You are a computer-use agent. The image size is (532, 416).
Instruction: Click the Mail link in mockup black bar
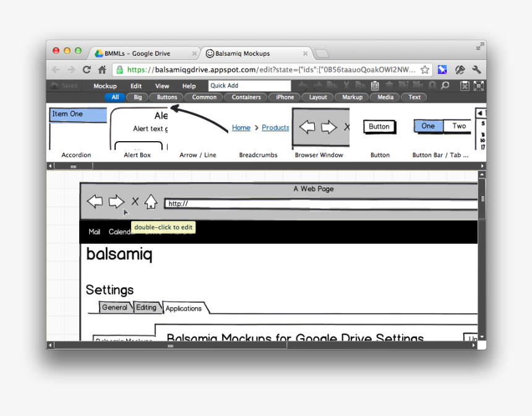[94, 232]
